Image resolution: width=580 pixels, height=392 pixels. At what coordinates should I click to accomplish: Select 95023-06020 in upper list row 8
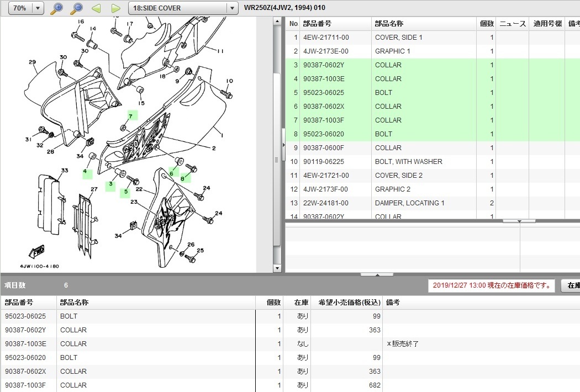click(x=324, y=134)
